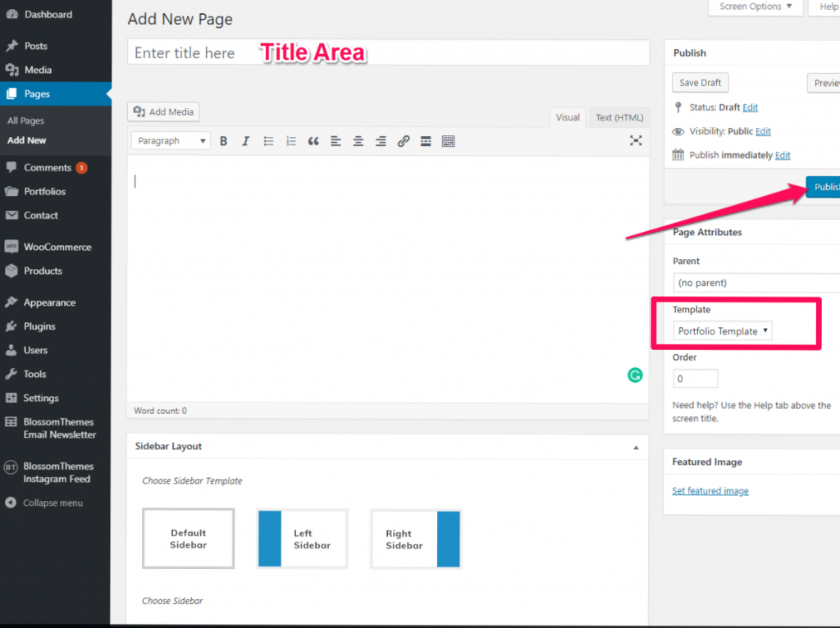Apply italic formatting
The width and height of the screenshot is (840, 628).
click(245, 140)
